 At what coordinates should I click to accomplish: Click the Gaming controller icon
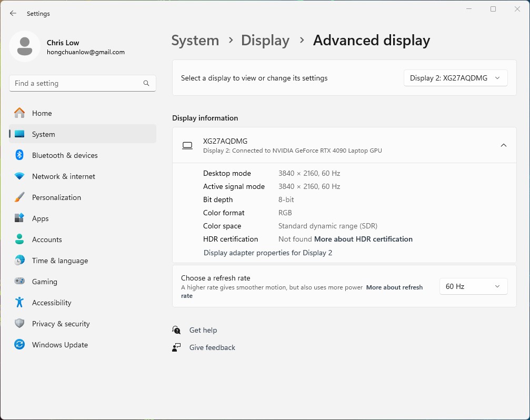19,282
